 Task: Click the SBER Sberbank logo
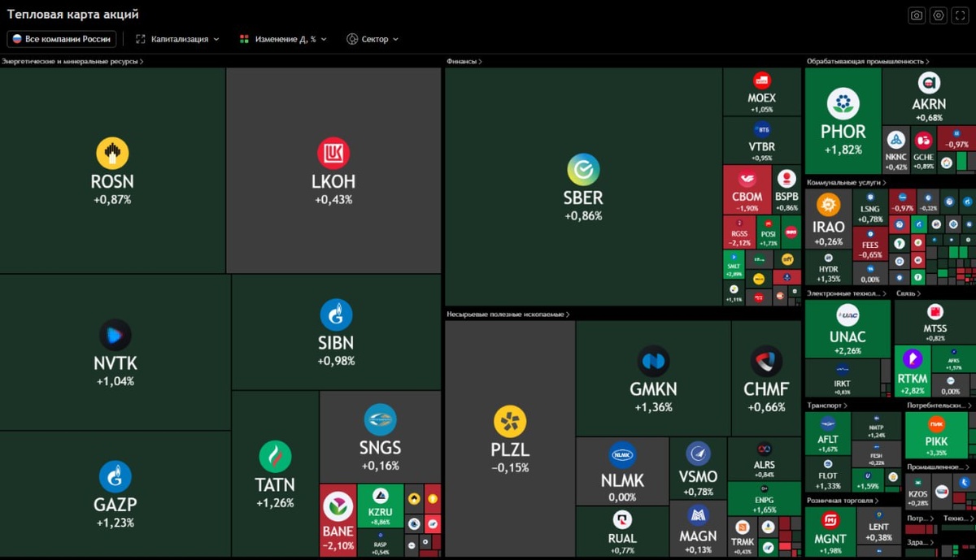pos(583,169)
